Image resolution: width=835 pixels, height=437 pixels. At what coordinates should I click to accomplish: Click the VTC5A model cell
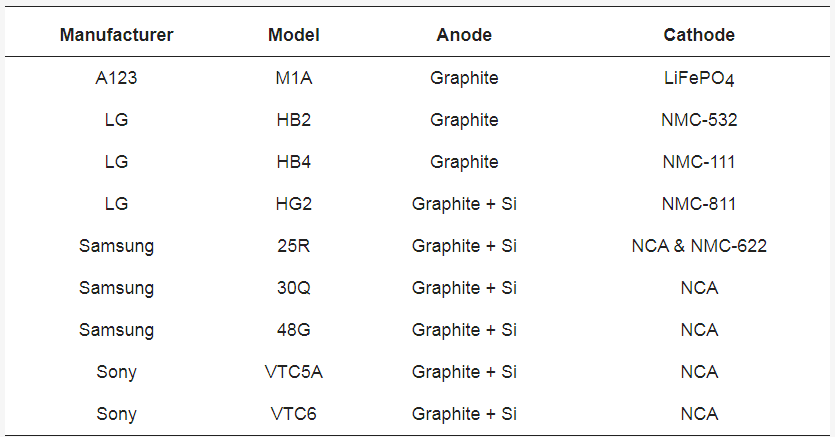293,372
